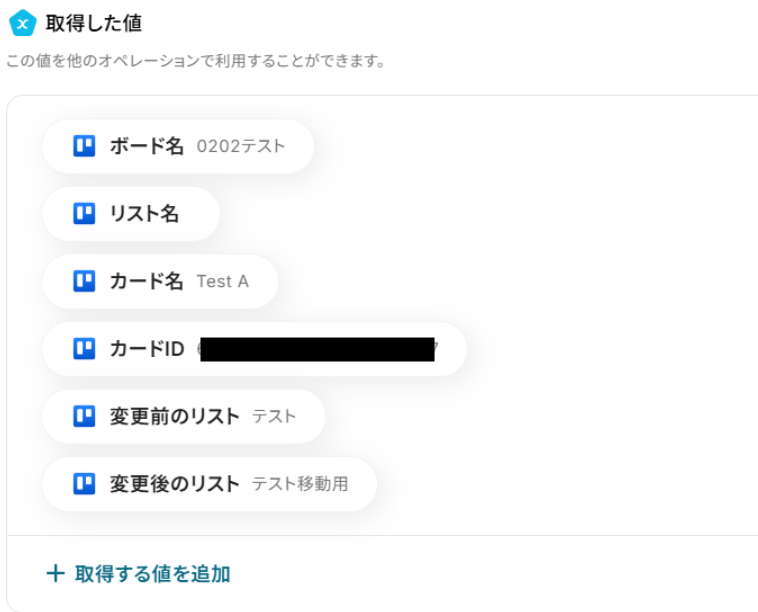The width and height of the screenshot is (758, 612).
Task: Click the Trello icon in 変更前のリスト chip
Action: click(x=84, y=416)
